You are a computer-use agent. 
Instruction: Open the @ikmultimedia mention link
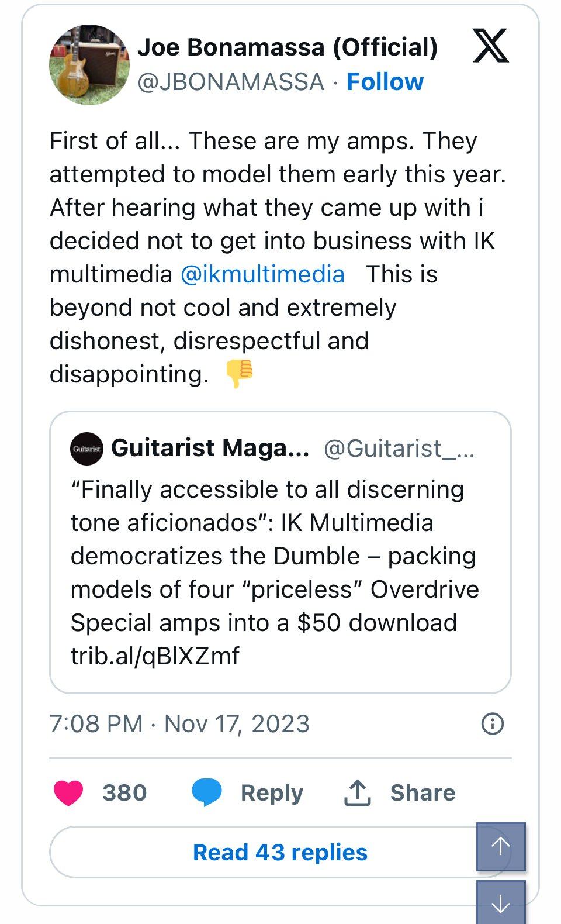(262, 274)
